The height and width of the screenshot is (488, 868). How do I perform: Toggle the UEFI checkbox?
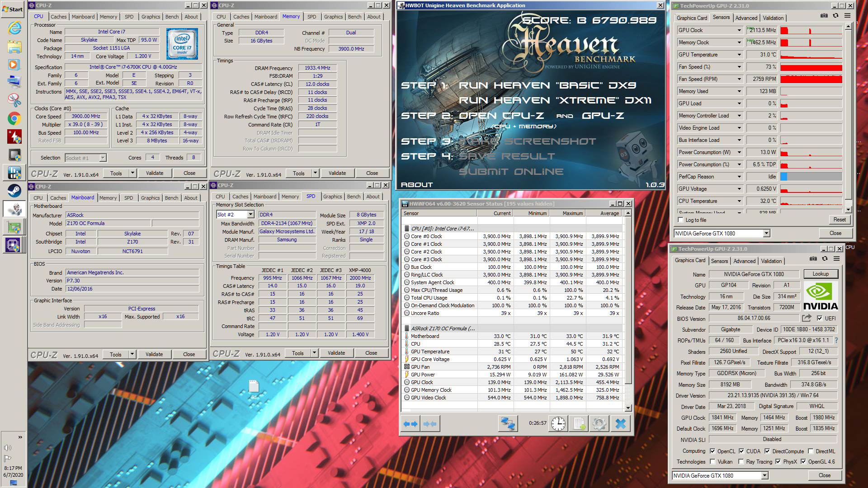(819, 318)
